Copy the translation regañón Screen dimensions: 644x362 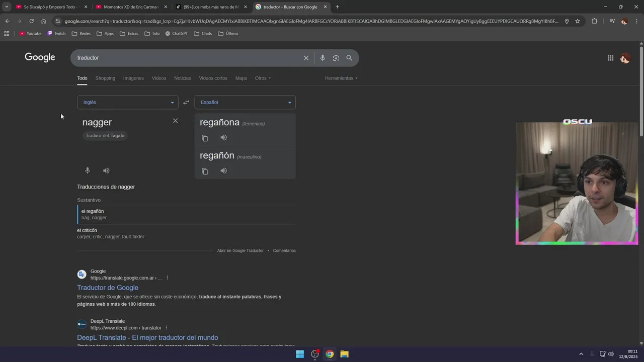coord(205,171)
